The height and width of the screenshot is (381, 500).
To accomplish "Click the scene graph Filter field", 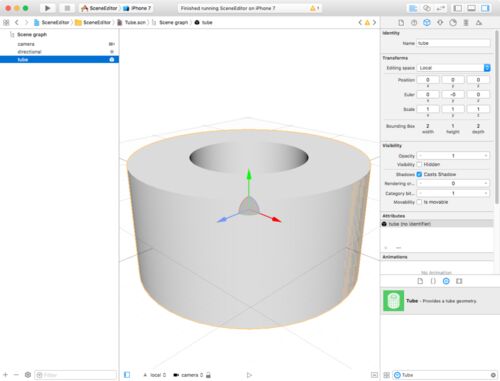I will point(76,375).
